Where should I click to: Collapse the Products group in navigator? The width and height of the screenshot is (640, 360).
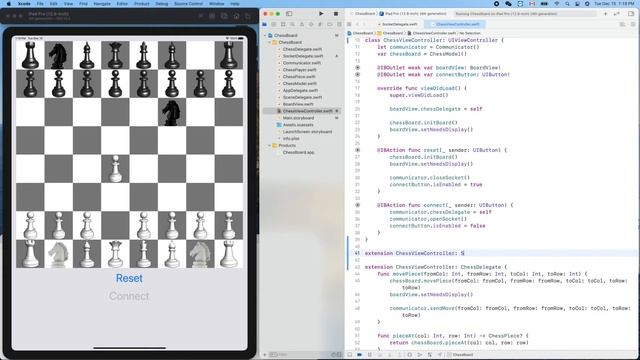[269, 145]
